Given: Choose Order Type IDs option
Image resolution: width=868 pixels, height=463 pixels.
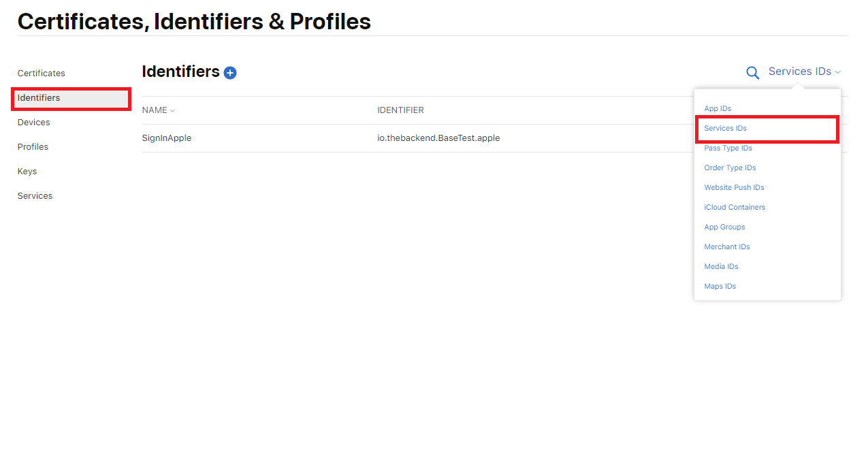Looking at the screenshot, I should [x=730, y=168].
